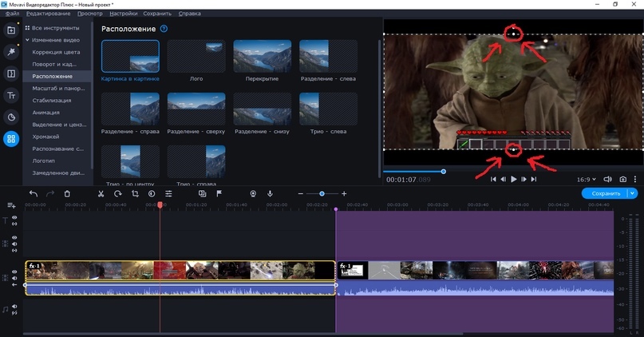Open the file import tab in sidebar
Image resolution: width=644 pixels, height=337 pixels.
11,30
